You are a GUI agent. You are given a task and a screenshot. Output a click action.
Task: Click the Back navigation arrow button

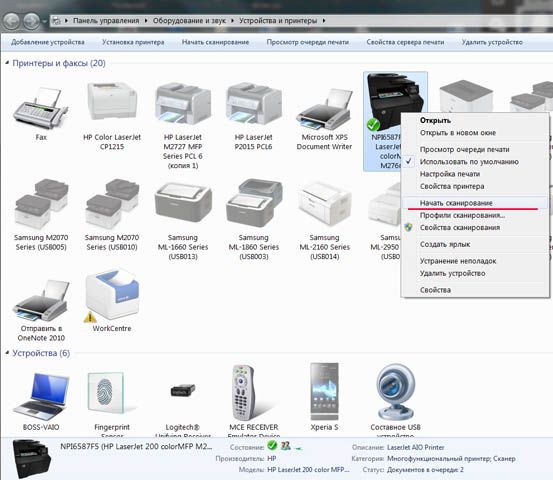(x=11, y=21)
